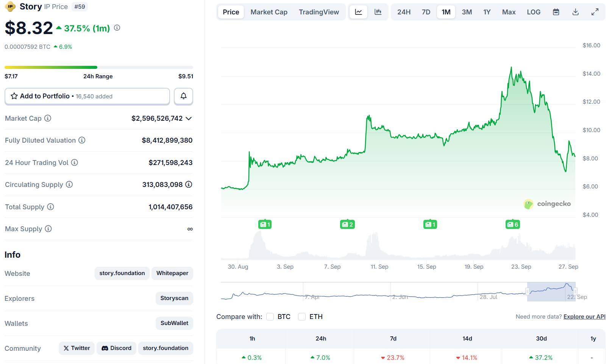Click Explore our API link
Viewport: 612px width, 364px height.
(584, 317)
